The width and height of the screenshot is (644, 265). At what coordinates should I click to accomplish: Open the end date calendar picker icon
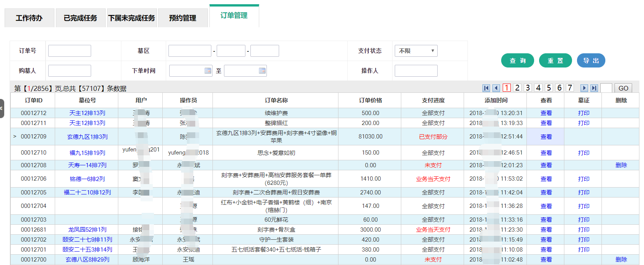(x=262, y=71)
